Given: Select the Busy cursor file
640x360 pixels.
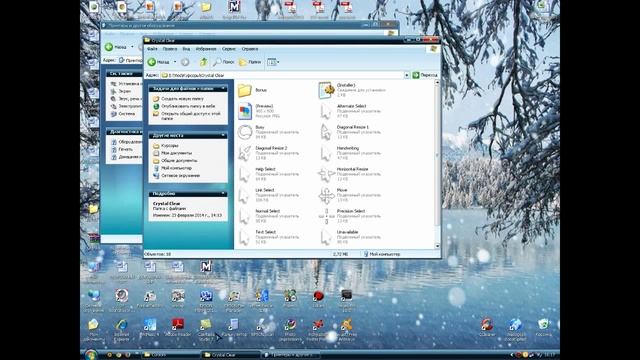Looking at the screenshot, I should coord(268,132).
